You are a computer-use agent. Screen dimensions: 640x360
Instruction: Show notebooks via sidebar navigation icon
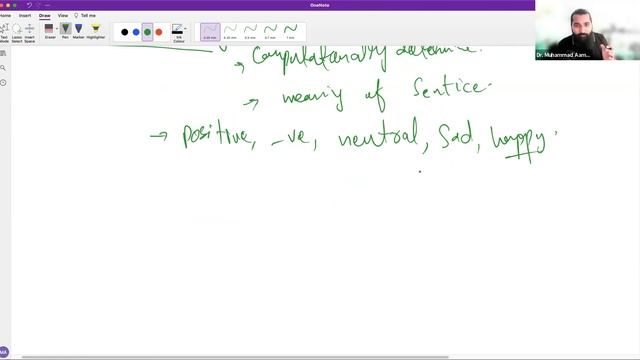point(3,53)
